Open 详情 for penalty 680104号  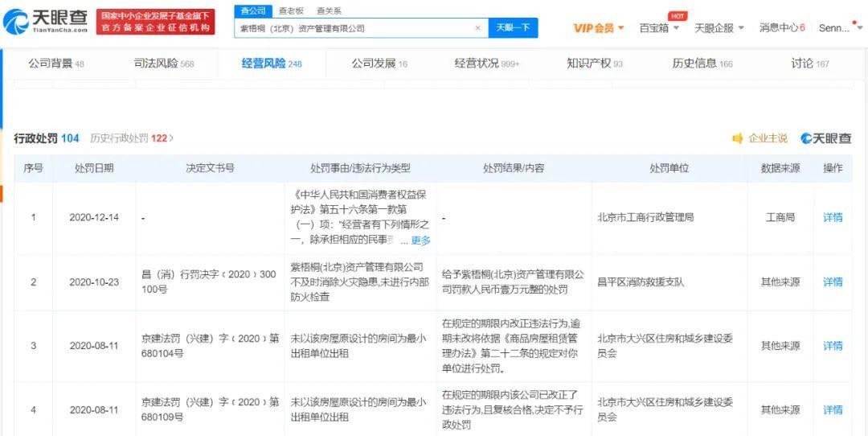(833, 346)
